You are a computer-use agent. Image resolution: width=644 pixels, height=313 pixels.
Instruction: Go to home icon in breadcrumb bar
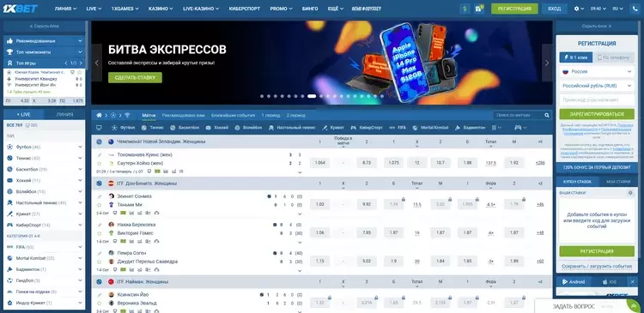click(x=99, y=115)
